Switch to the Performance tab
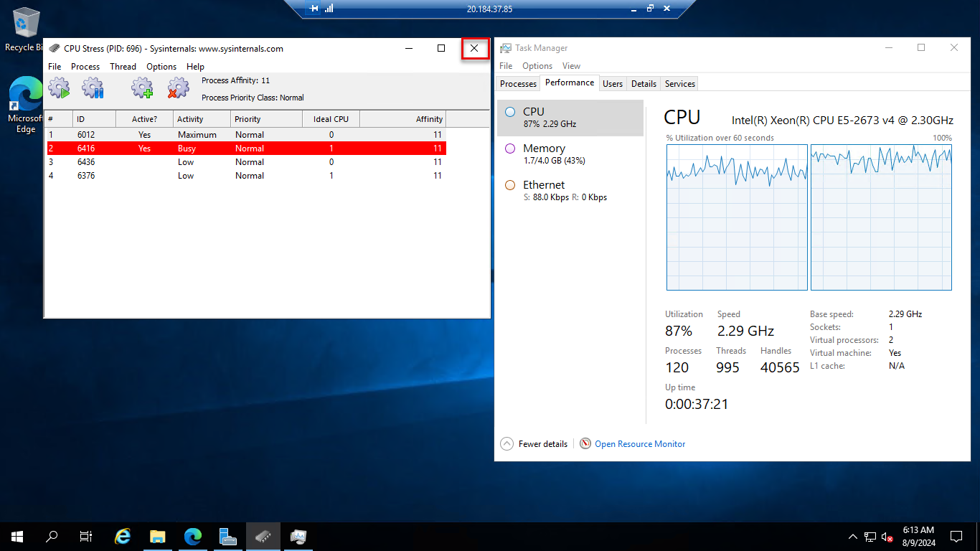Image resolution: width=980 pixels, height=551 pixels. point(570,83)
